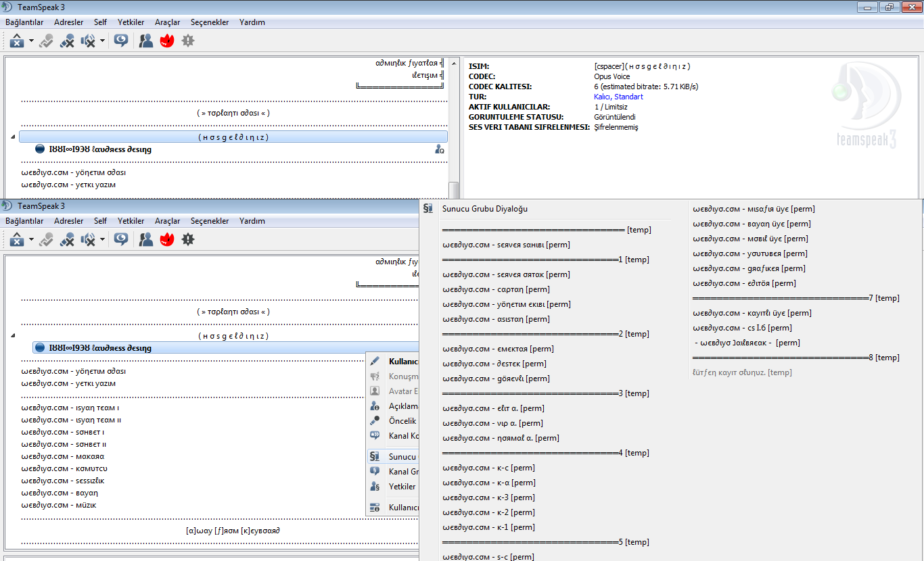The image size is (924, 561).
Task: Select 'ѕєѕѕιzℓιк' channel in bottom window
Action: (x=63, y=481)
